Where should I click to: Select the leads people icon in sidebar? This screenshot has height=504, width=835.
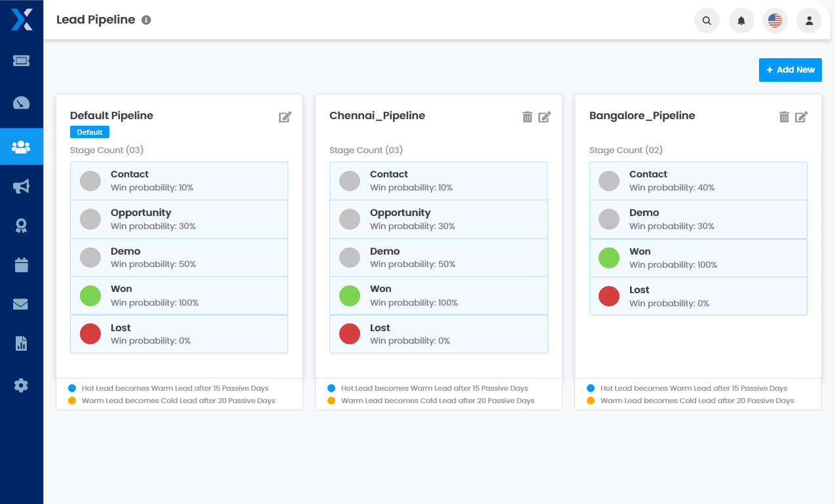tap(21, 147)
